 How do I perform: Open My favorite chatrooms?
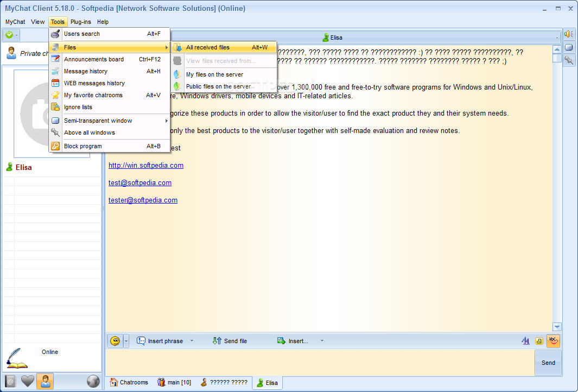[x=110, y=95]
